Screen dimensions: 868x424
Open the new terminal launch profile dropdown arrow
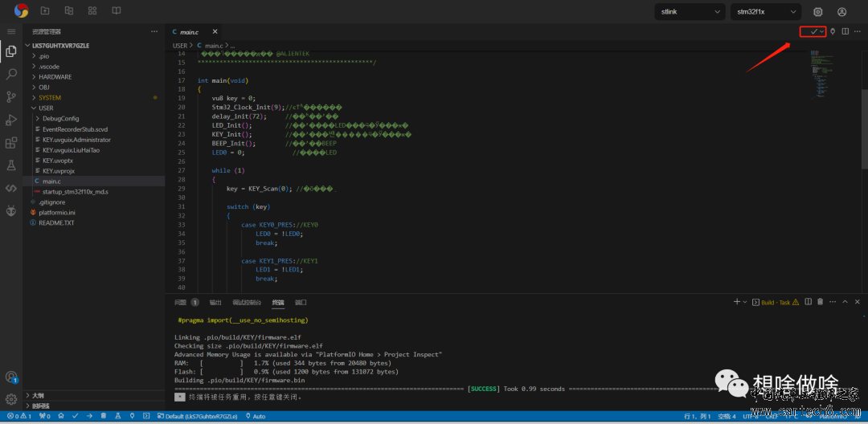click(x=745, y=302)
